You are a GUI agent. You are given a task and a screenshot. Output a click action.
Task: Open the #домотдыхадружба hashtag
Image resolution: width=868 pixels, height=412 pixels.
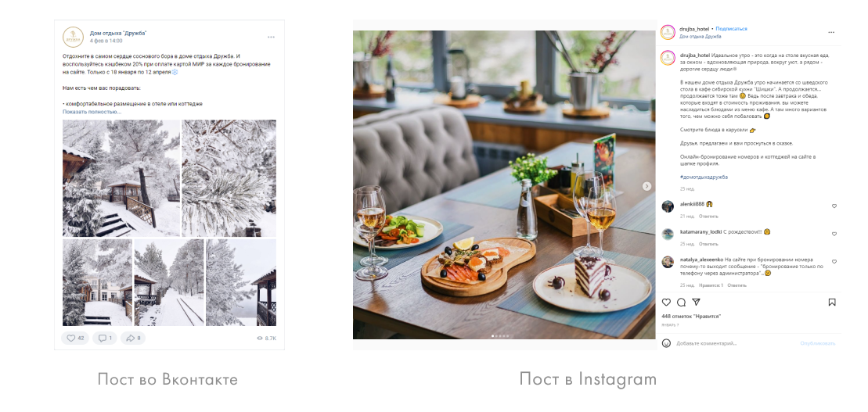click(704, 177)
